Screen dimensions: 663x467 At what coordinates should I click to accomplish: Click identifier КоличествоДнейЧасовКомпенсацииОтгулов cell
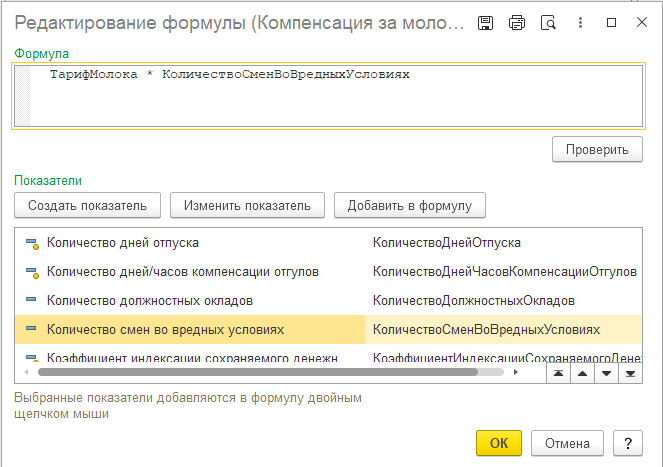click(x=504, y=272)
